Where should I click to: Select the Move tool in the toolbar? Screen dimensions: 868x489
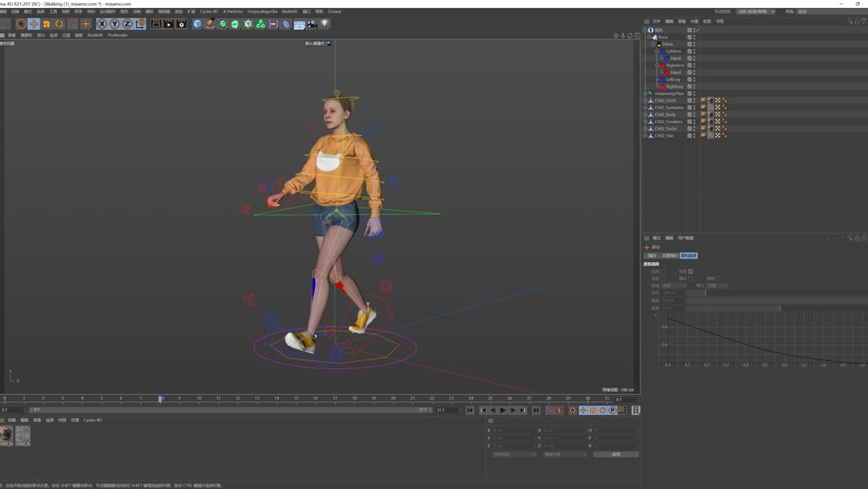(x=34, y=24)
